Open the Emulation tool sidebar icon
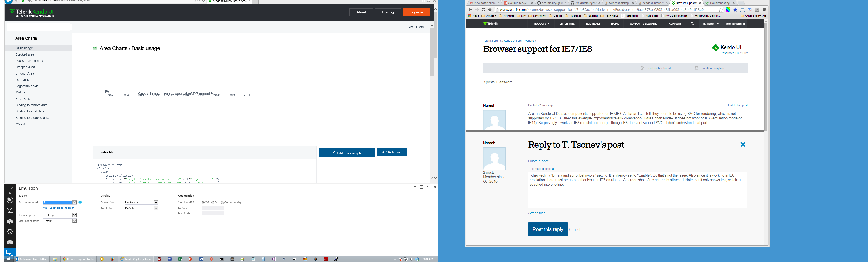868x271 pixels. click(10, 252)
